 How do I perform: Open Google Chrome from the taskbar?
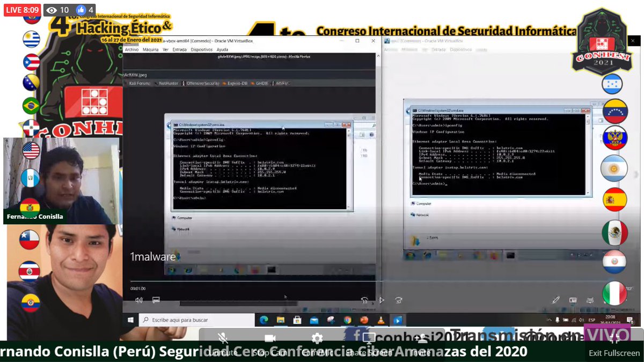point(347,320)
